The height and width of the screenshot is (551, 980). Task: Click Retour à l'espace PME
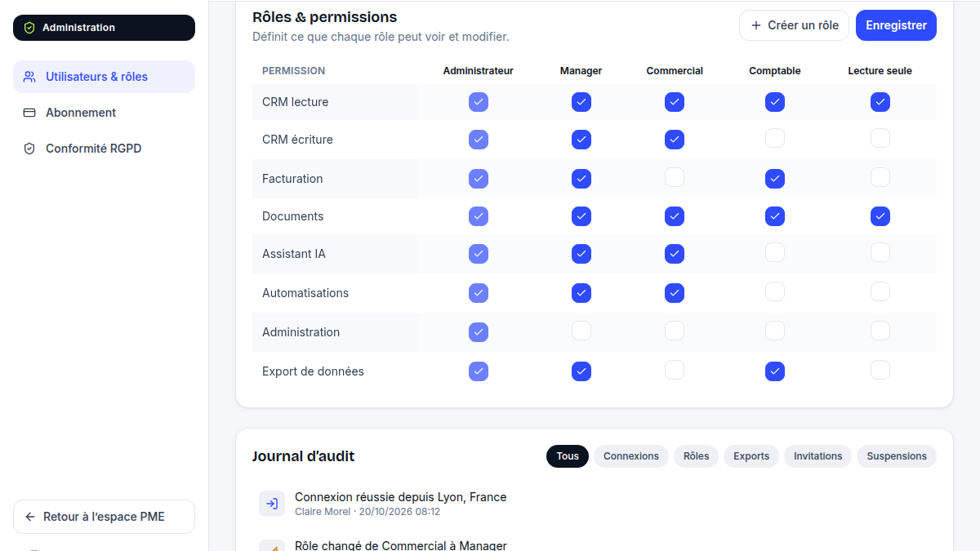click(104, 517)
